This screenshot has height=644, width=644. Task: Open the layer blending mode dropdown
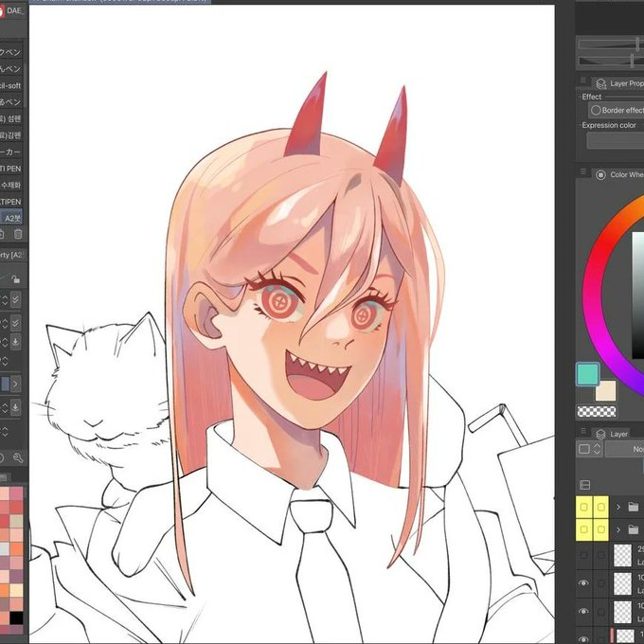click(x=625, y=449)
